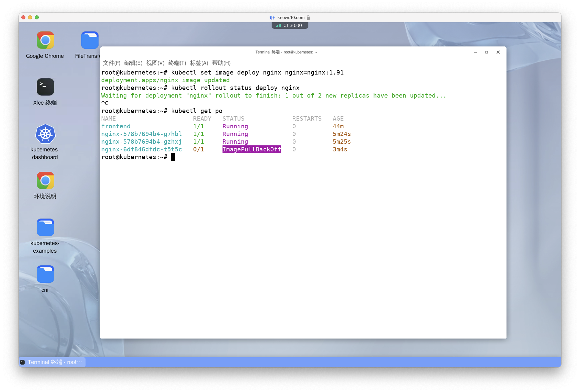
Task: Click the NAME column header
Action: pyautogui.click(x=109, y=119)
